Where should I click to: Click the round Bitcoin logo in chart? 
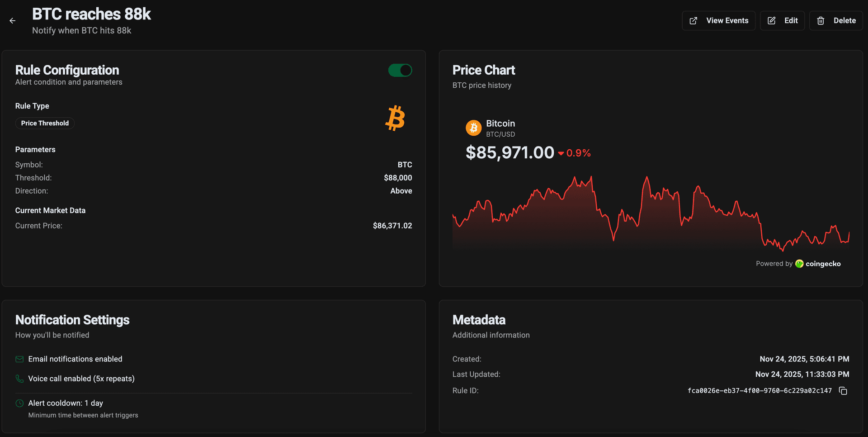(x=473, y=128)
